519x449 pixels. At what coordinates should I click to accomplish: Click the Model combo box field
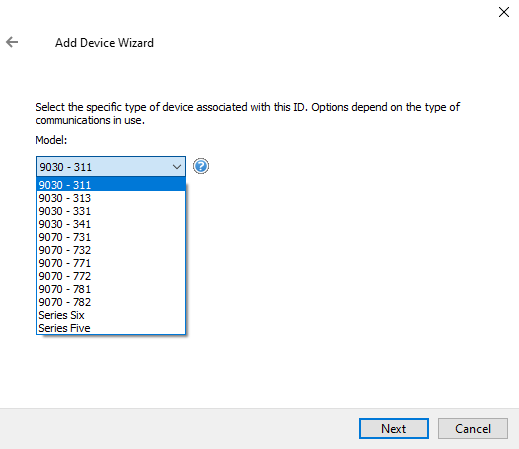[111, 167]
